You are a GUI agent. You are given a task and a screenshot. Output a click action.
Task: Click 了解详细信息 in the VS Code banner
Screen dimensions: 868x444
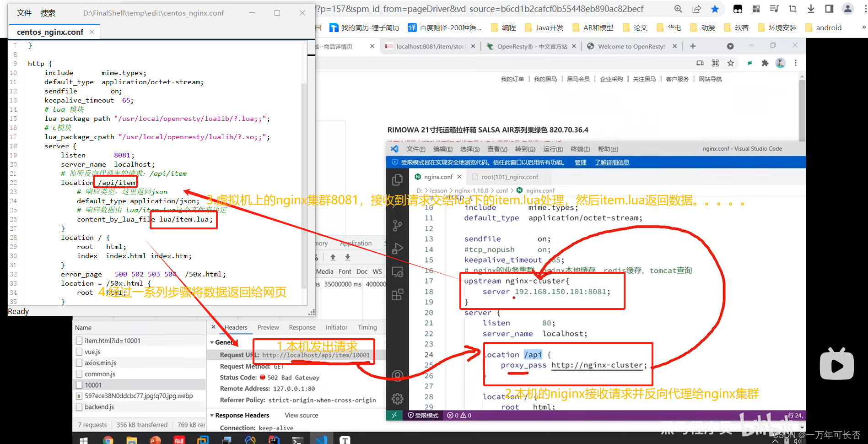[x=612, y=162]
